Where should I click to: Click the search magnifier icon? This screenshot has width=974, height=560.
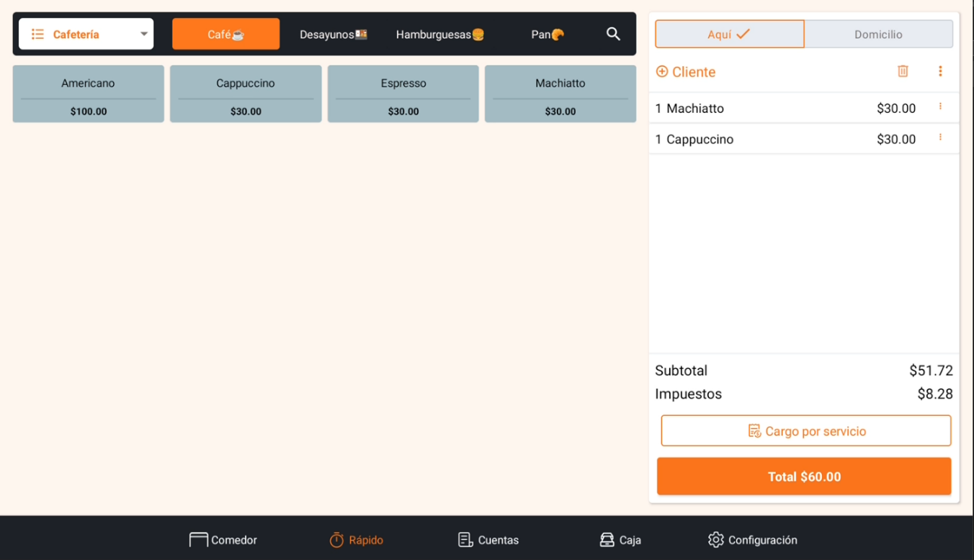click(613, 34)
